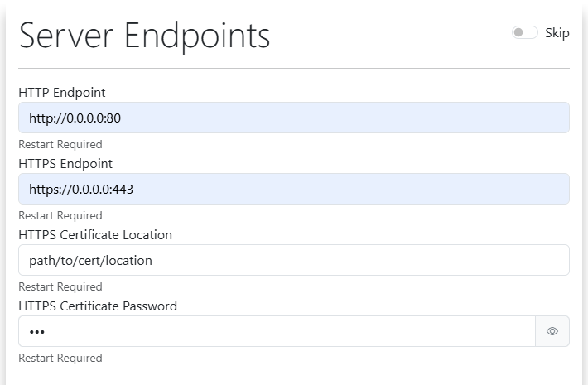
Task: Click the Skip label text
Action: 557,33
